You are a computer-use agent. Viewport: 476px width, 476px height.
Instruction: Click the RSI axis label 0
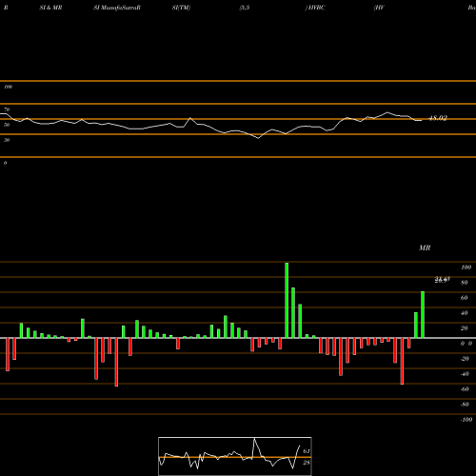pos(5,163)
